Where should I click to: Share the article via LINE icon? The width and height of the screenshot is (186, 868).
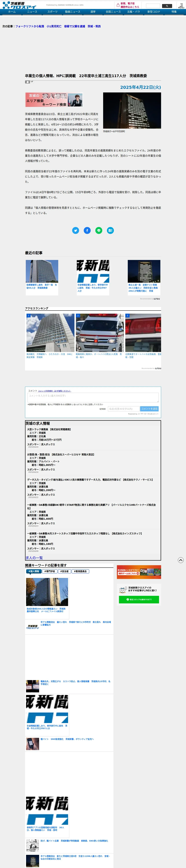(99, 230)
